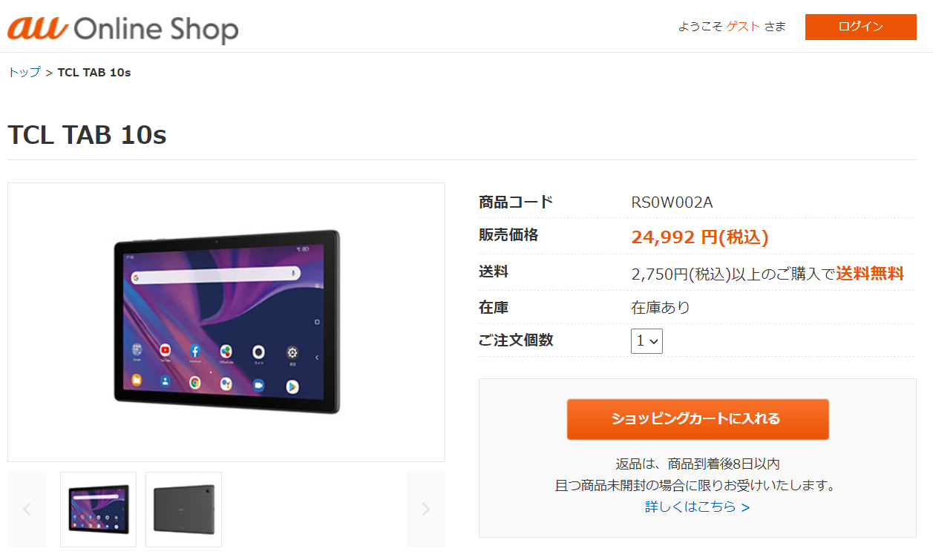Click the Google search bar shown on the tablet image
The height and width of the screenshot is (560, 933).
pos(217,276)
